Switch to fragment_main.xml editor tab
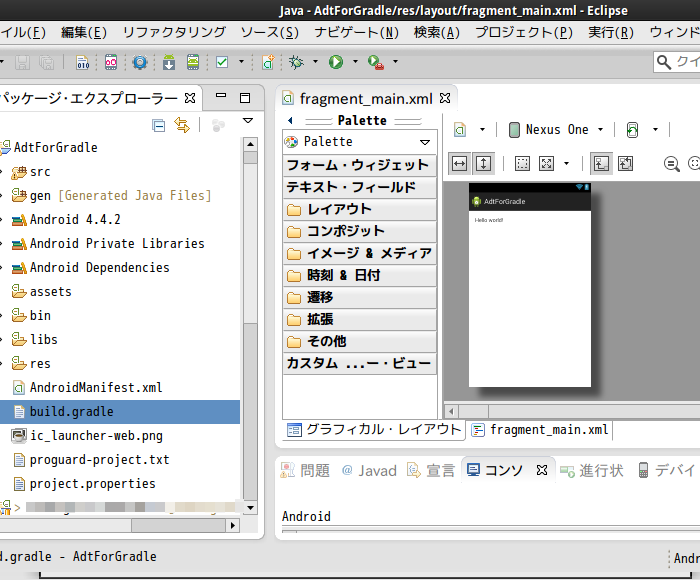The image size is (700, 580). 366,99
